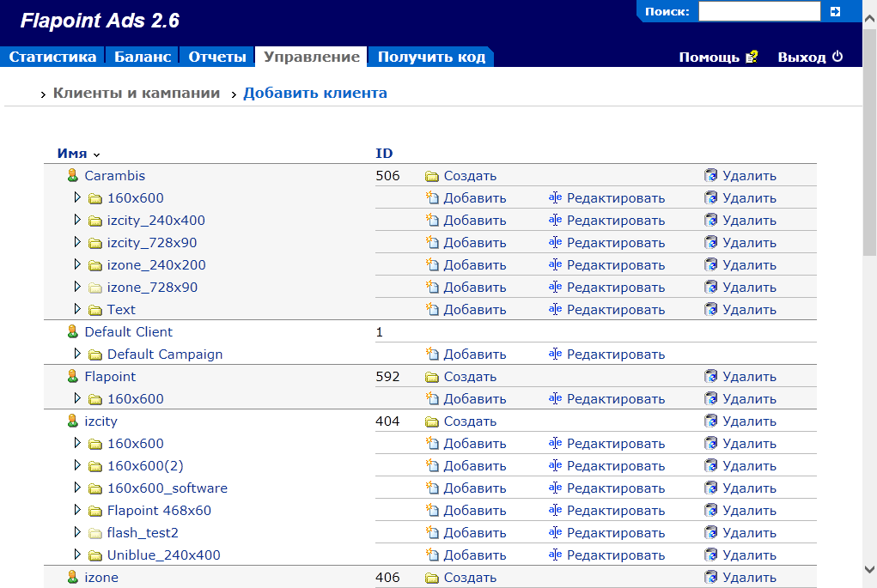Open the Flapoint 468x60 campaign
The height and width of the screenshot is (588, 877).
(160, 510)
